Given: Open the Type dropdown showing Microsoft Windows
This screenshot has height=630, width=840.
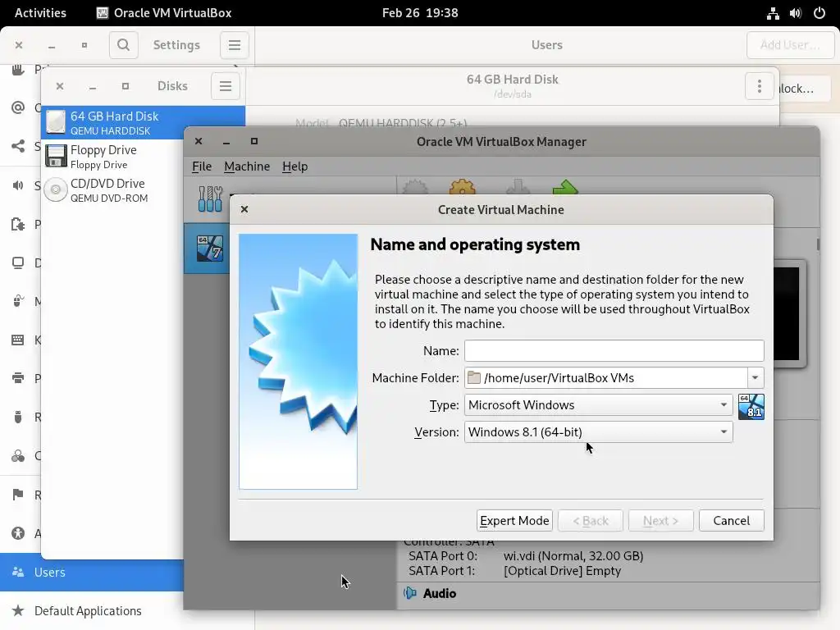Looking at the screenshot, I should pyautogui.click(x=598, y=405).
